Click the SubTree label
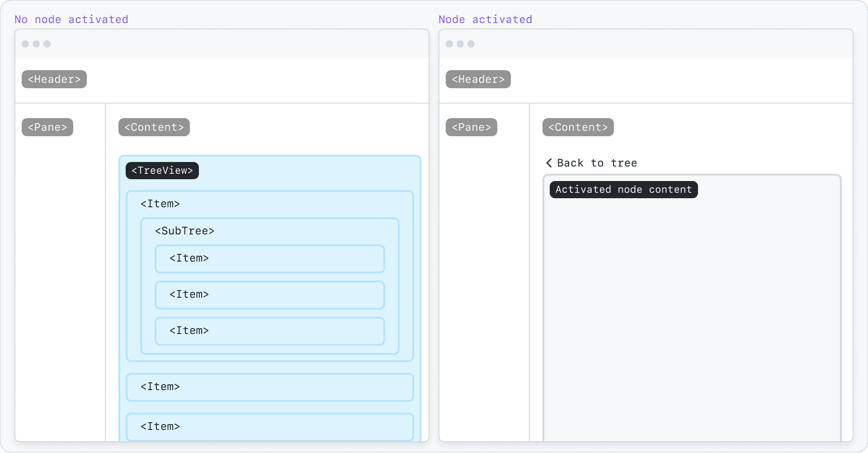The image size is (868, 453). [x=184, y=231]
